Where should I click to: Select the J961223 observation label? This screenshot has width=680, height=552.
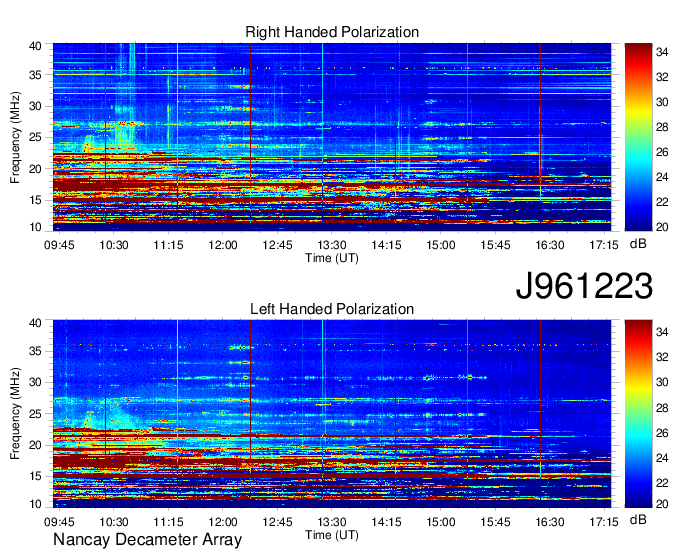(x=584, y=285)
